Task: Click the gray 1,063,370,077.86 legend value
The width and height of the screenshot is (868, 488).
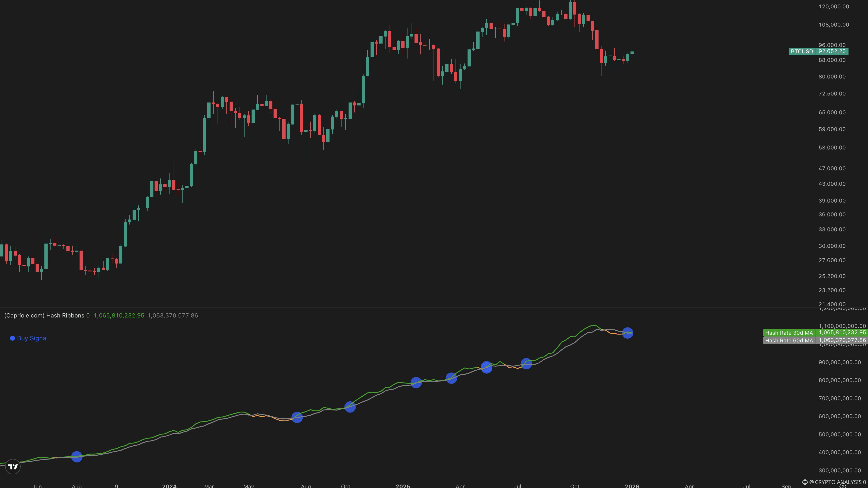Action: point(173,316)
